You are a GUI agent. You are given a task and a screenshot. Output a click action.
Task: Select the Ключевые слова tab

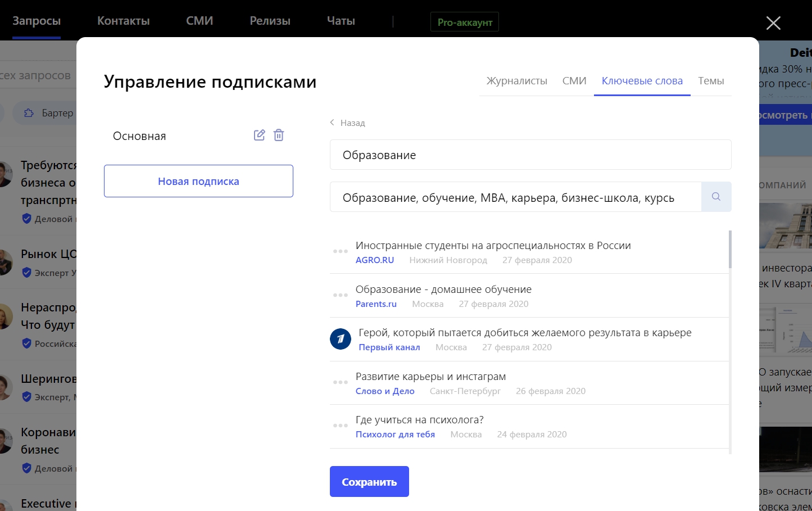[642, 81]
